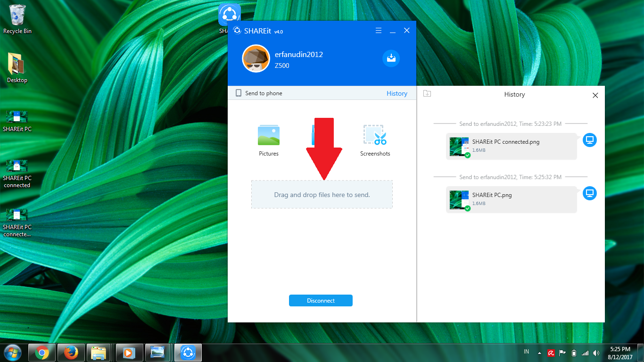644x362 pixels.
Task: Open the history folder icon
Action: (427, 94)
